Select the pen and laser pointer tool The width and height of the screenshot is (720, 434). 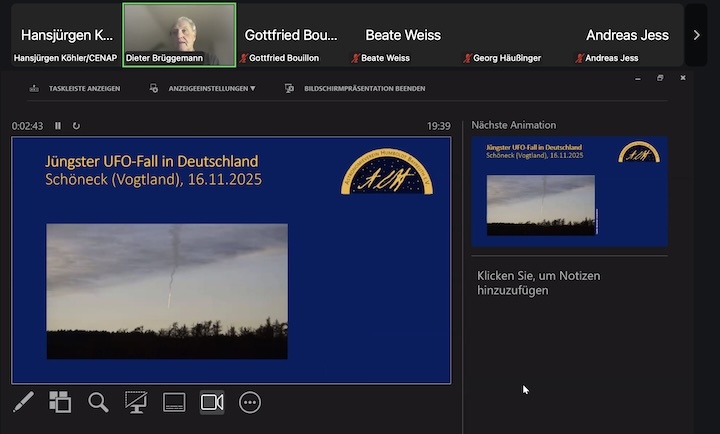[x=23, y=402]
